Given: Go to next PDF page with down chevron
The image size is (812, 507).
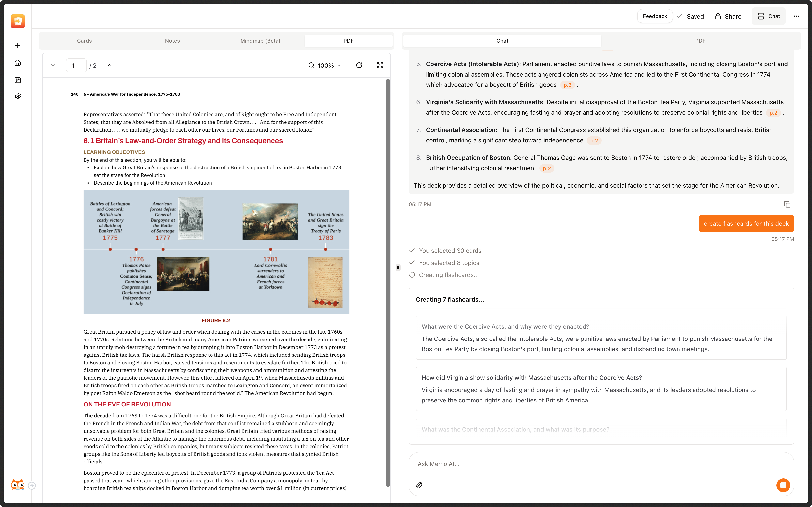Looking at the screenshot, I should pyautogui.click(x=53, y=65).
